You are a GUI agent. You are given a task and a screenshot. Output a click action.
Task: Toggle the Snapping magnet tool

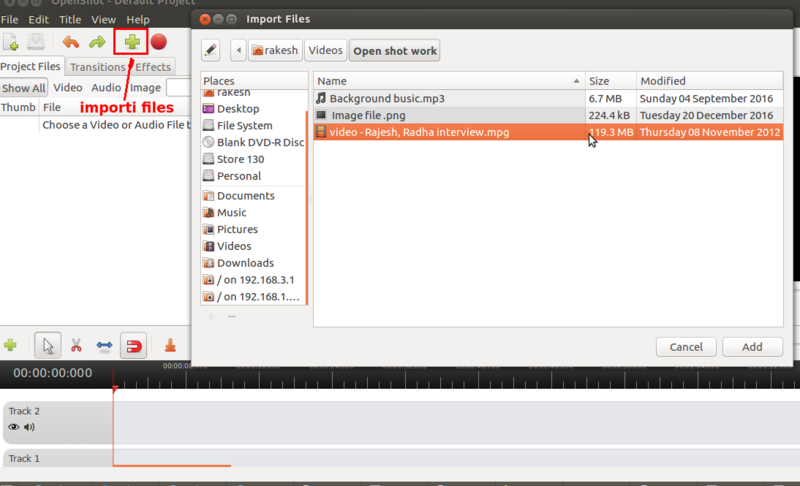pos(134,346)
